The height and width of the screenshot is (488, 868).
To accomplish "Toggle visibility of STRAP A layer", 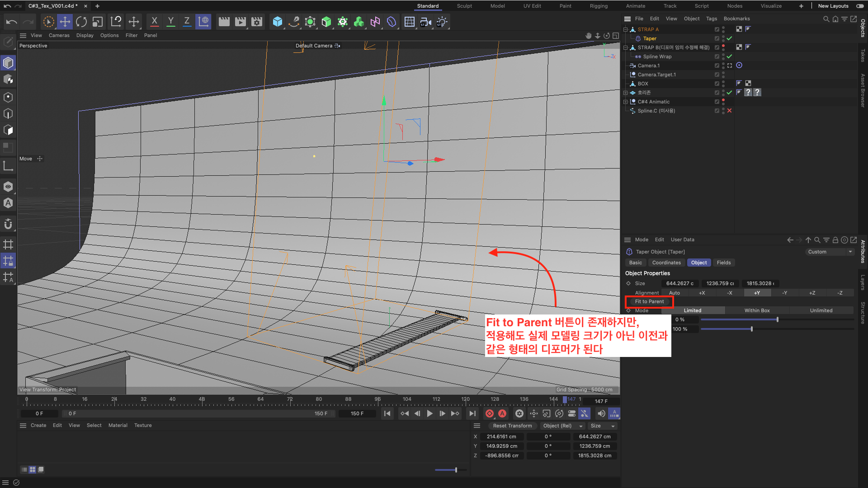I will coord(723,28).
